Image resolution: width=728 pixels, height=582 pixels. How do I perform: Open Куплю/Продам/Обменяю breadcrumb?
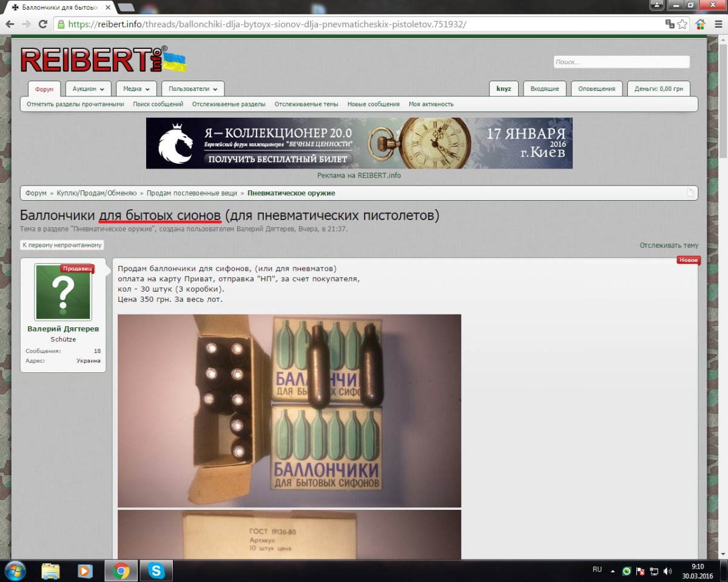tap(96, 193)
